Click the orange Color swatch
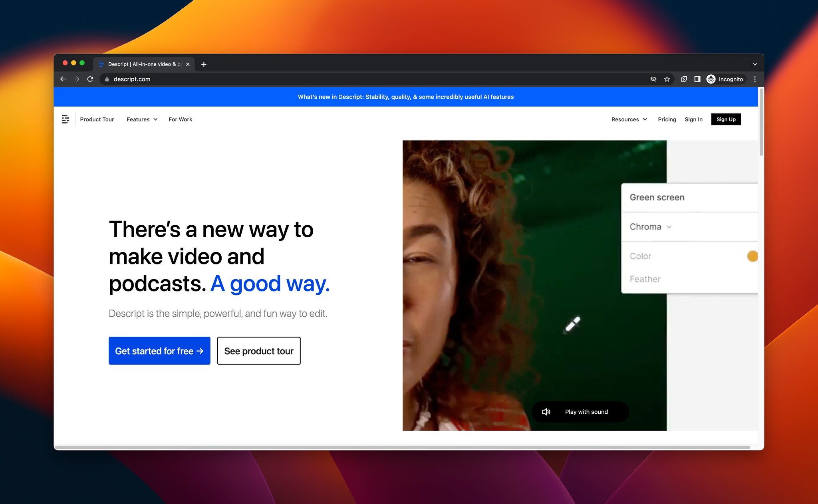 tap(752, 256)
